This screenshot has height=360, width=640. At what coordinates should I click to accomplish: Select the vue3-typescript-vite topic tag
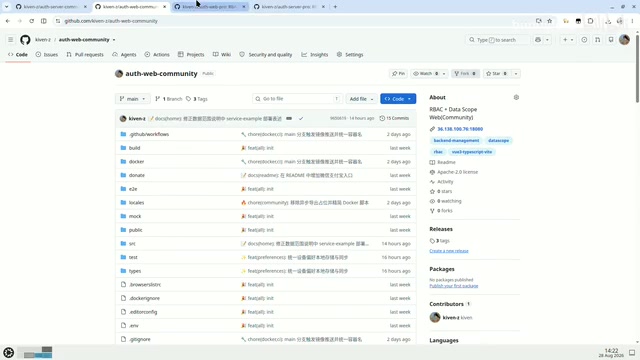tap(471, 152)
